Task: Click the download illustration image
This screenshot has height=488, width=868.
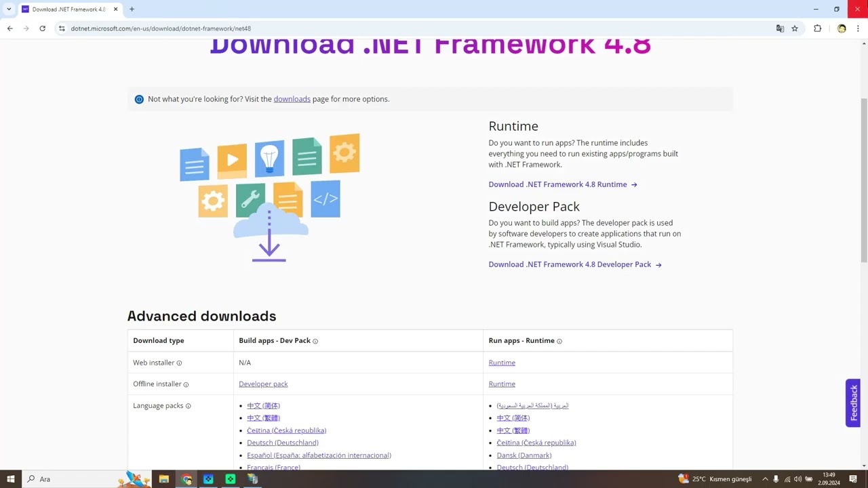Action: tap(269, 198)
